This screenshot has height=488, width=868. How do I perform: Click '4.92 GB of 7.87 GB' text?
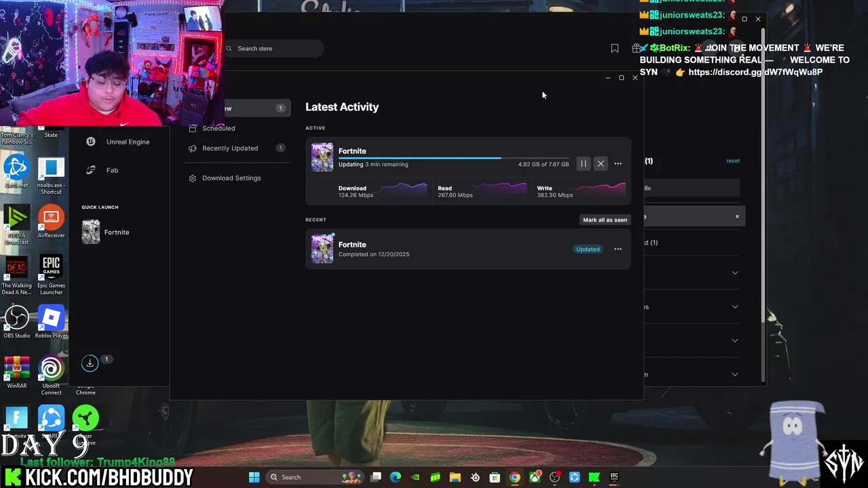click(x=543, y=164)
